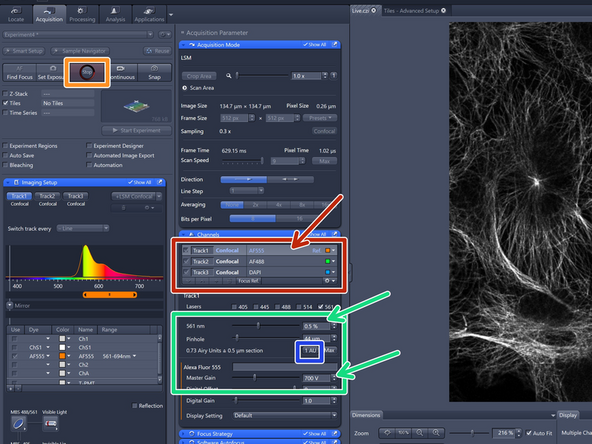
Task: Select the Track2 button in Imaging Setup
Action: 48,196
